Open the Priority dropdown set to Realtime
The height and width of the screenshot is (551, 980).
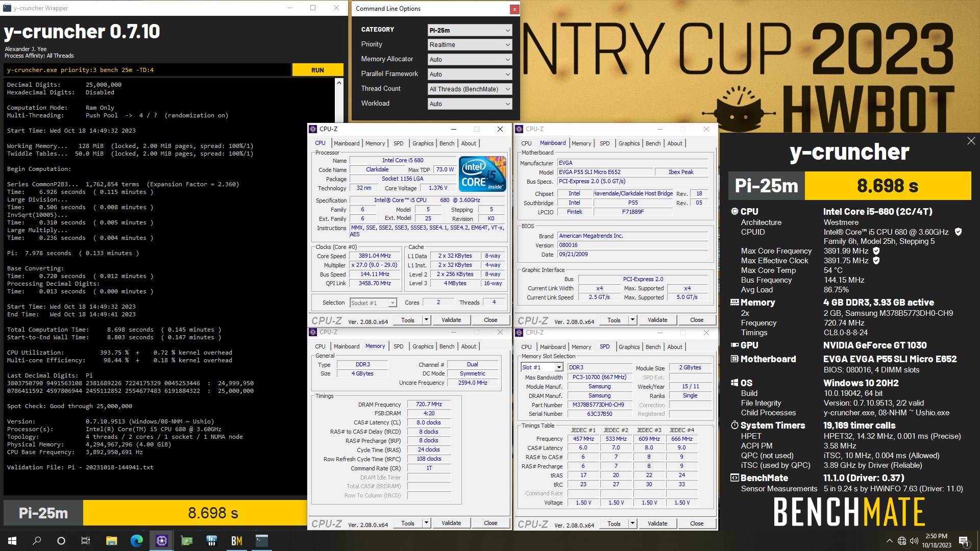[x=470, y=45]
